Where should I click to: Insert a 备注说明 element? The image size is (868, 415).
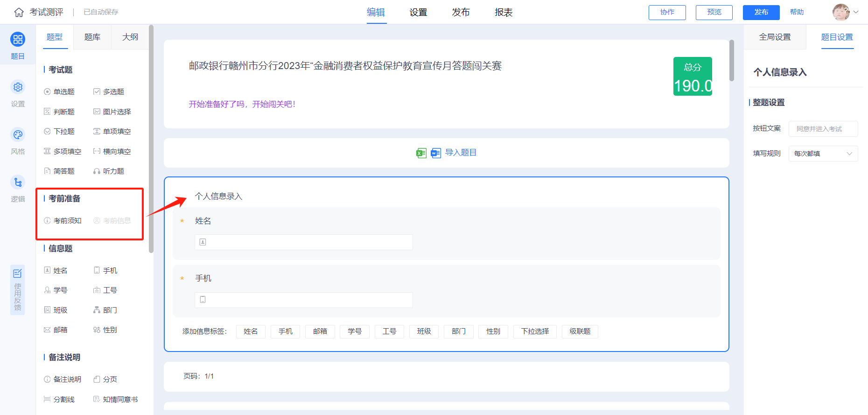(63, 380)
